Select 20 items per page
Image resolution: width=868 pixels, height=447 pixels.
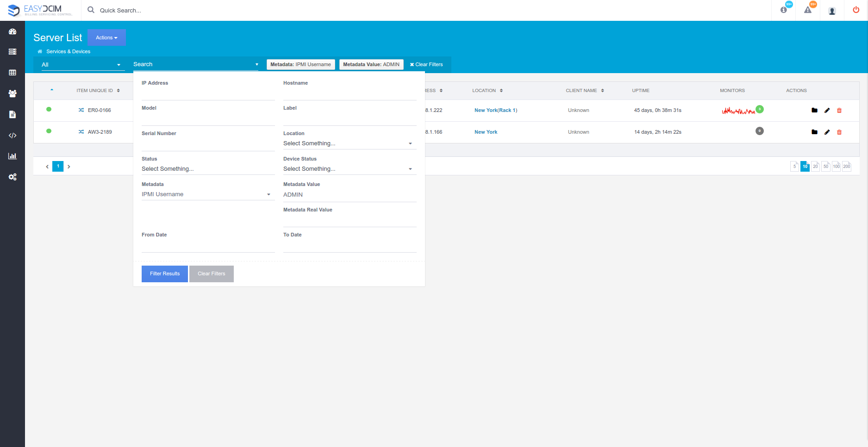coord(815,167)
